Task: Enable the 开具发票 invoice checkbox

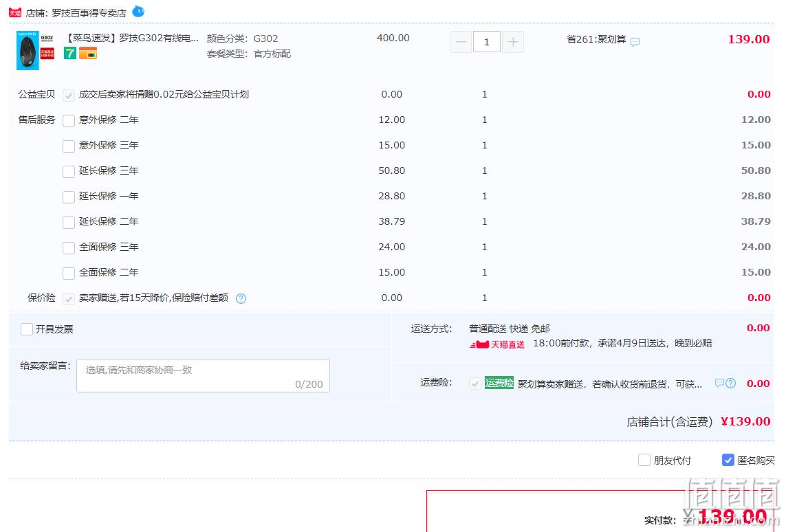Action: (x=27, y=329)
